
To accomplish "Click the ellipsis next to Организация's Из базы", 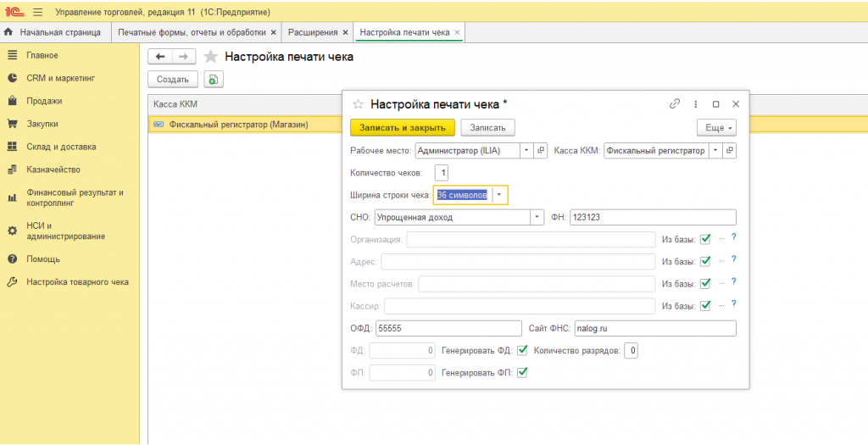I will click(721, 238).
